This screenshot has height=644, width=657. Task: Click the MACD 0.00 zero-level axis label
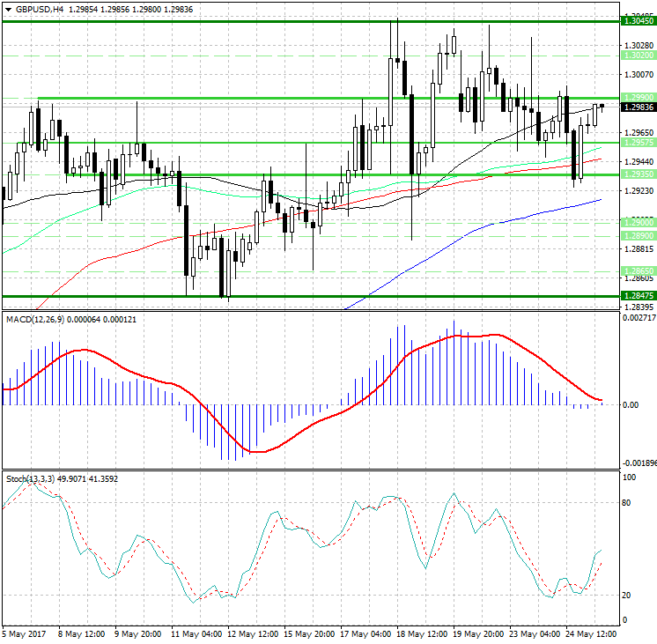(x=630, y=405)
